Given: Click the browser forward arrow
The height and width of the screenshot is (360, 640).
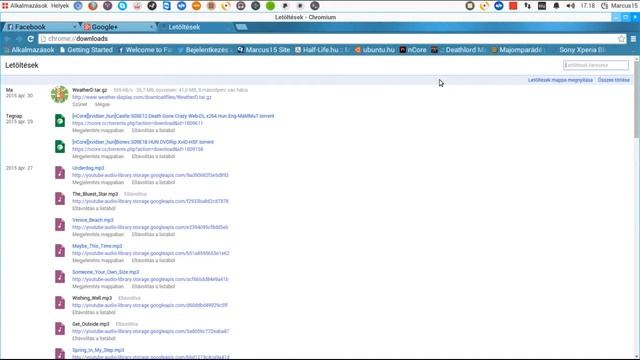Looking at the screenshot, I should [x=19, y=39].
